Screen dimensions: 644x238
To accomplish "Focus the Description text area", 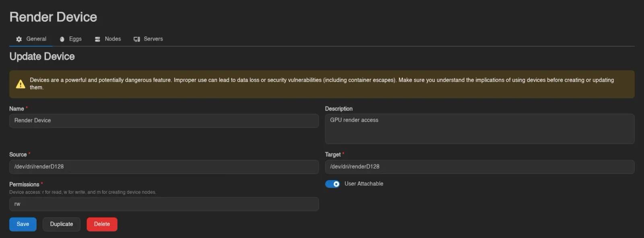I will pos(480,129).
